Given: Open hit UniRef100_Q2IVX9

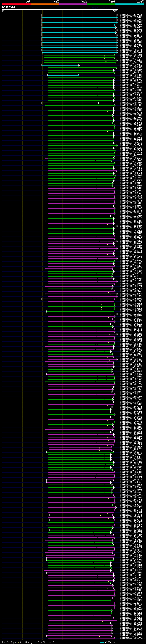Looking at the screenshot, I should click(x=131, y=314).
